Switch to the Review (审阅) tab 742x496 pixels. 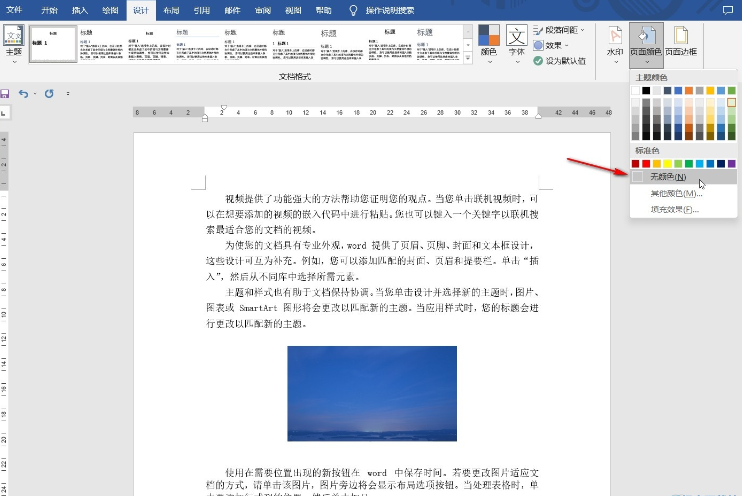pos(263,10)
